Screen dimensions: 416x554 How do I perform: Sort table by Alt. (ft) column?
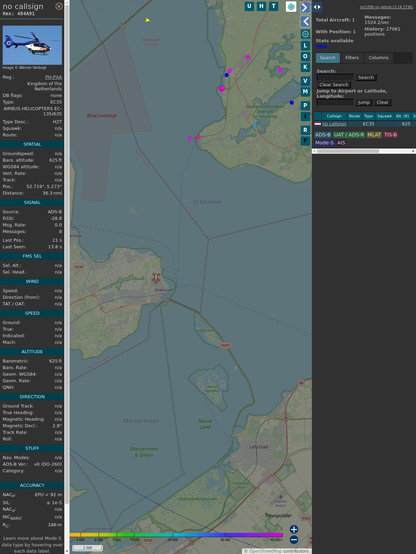click(402, 116)
